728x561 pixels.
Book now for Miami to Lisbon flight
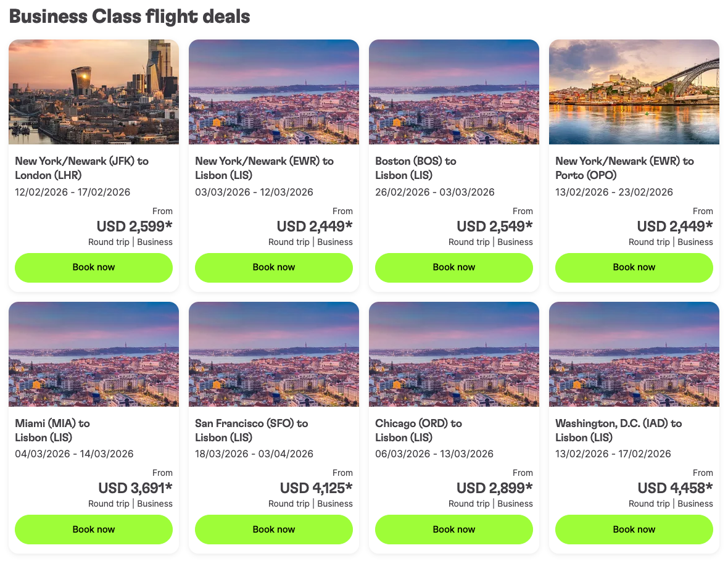pyautogui.click(x=94, y=530)
